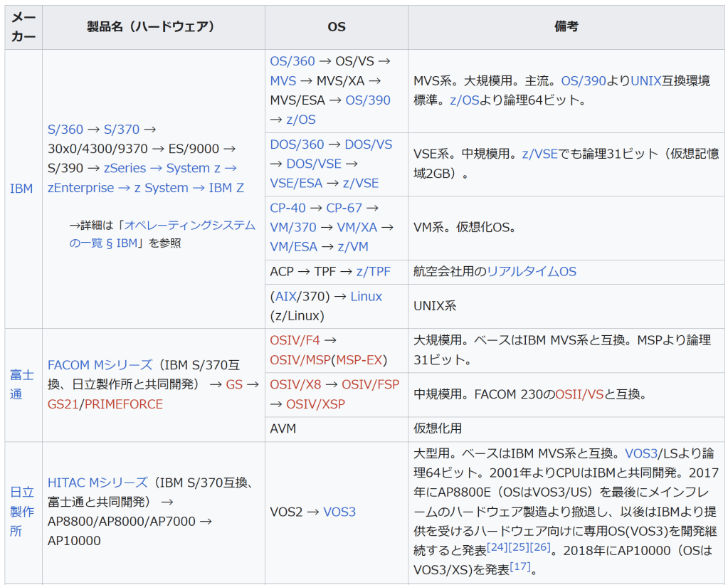Open the FACOM Mシリーズ link
Image resolution: width=728 pixels, height=585 pixels.
pos(100,365)
